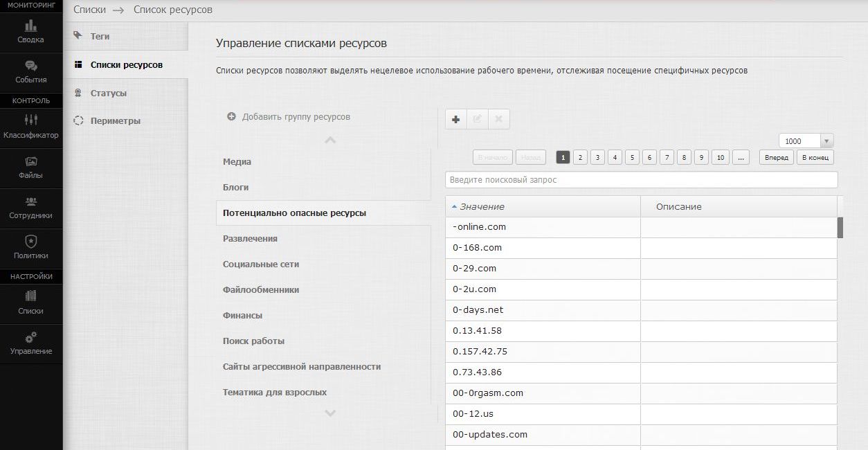Click the ellipsis more pages button
This screenshot has width=868, height=450.
(x=741, y=157)
